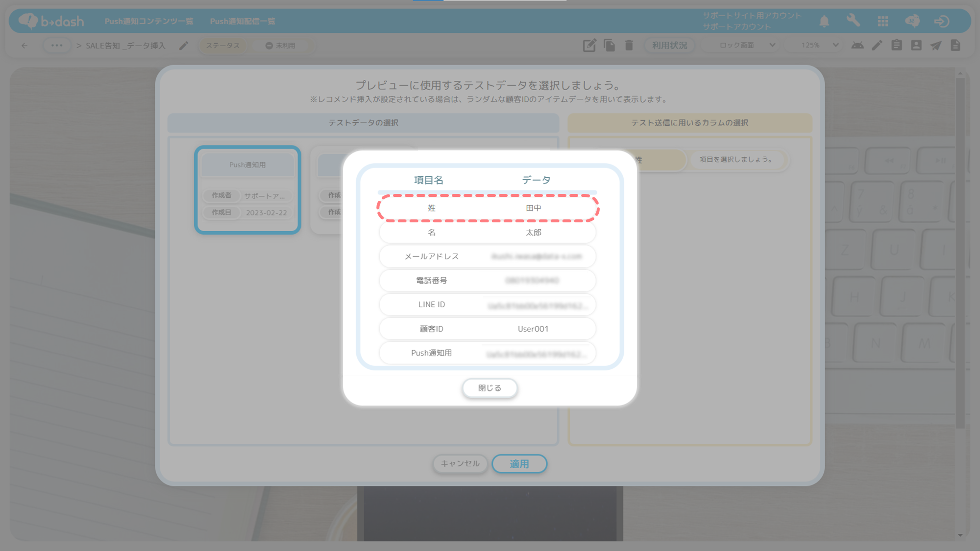The height and width of the screenshot is (551, 980).
Task: Expand the breadcrumb ellipsis menu
Action: pos(57,46)
